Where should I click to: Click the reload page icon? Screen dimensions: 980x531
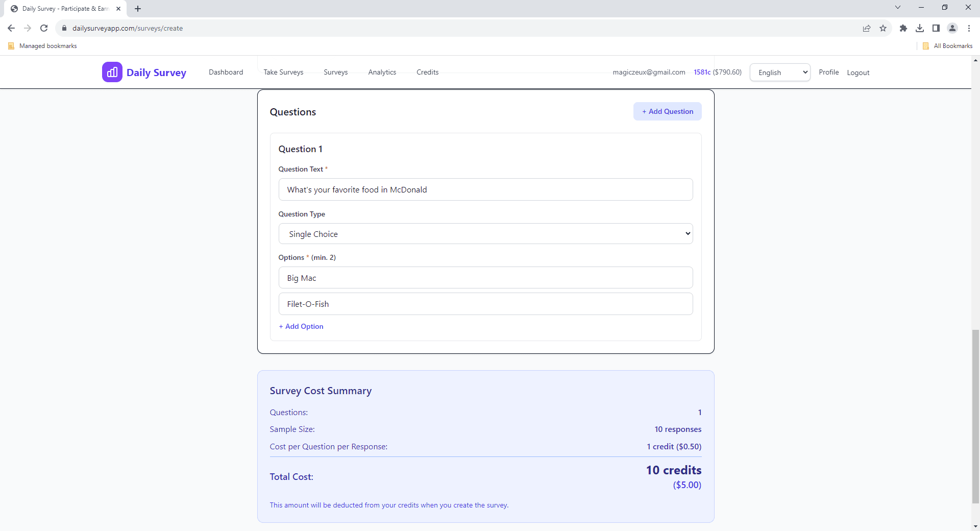tap(44, 28)
